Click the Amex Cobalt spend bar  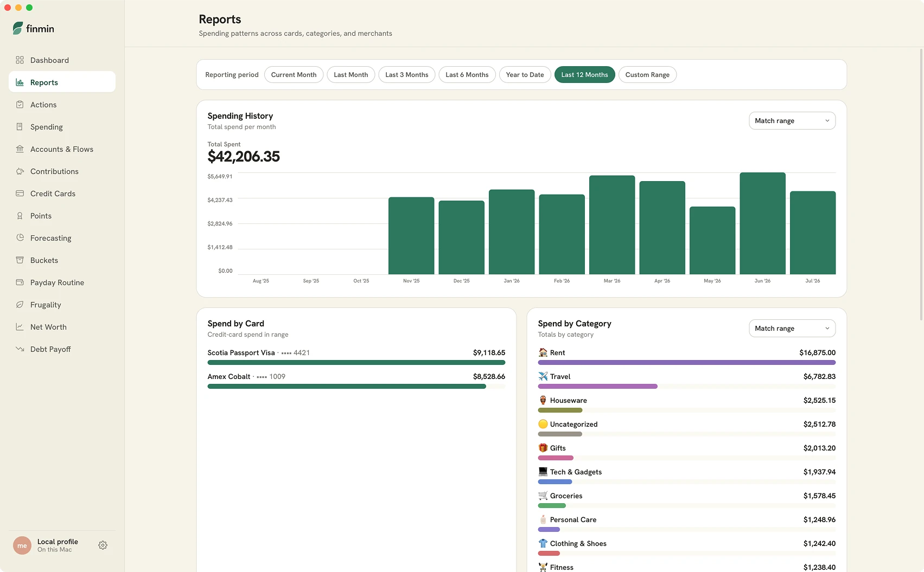347,387
